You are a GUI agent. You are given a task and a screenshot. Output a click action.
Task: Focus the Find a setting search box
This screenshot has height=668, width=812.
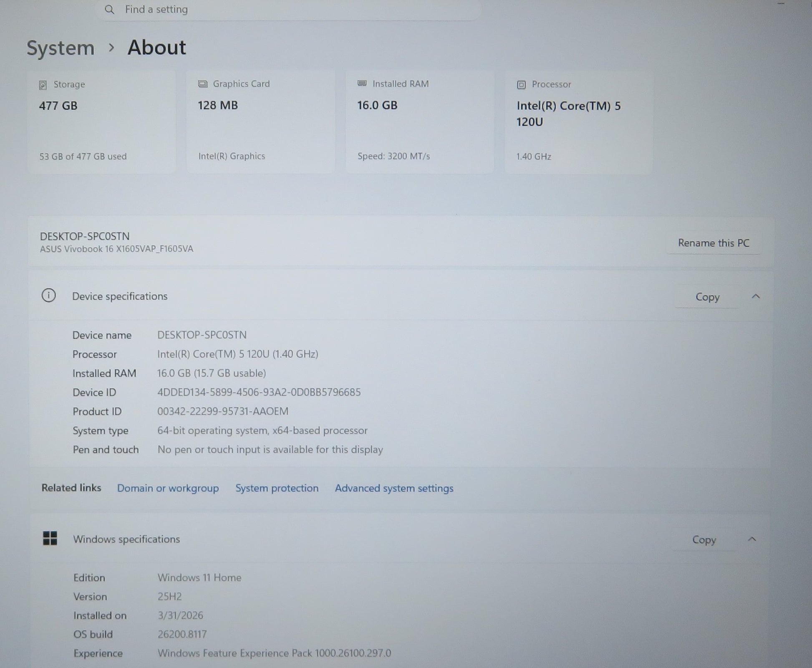click(288, 9)
